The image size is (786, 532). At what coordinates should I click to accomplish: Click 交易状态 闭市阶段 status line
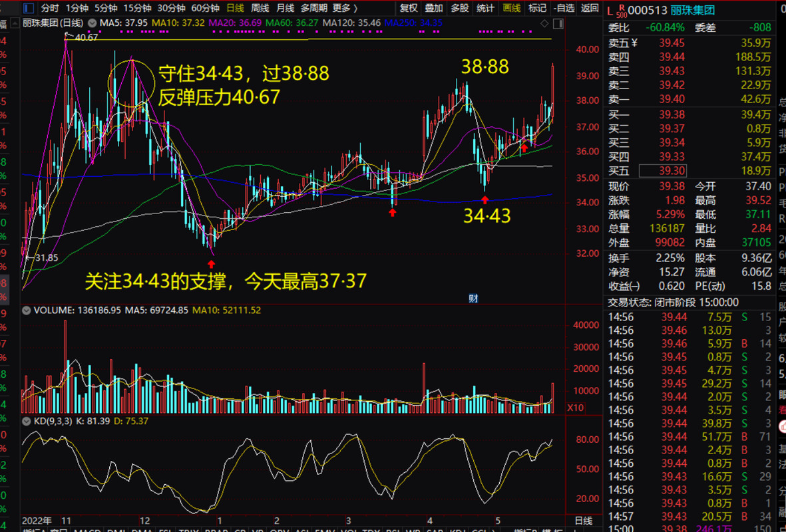(674, 303)
